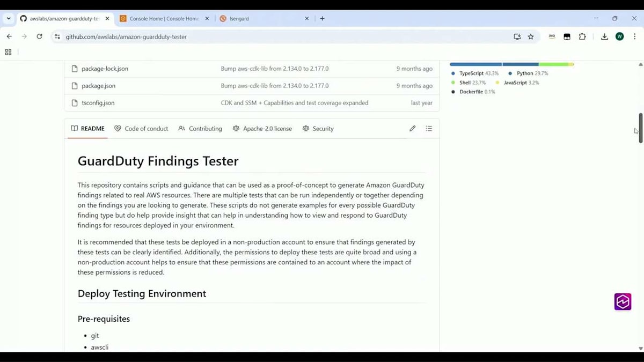Edit README with the pencil icon
This screenshot has height=362, width=644.
pyautogui.click(x=412, y=129)
